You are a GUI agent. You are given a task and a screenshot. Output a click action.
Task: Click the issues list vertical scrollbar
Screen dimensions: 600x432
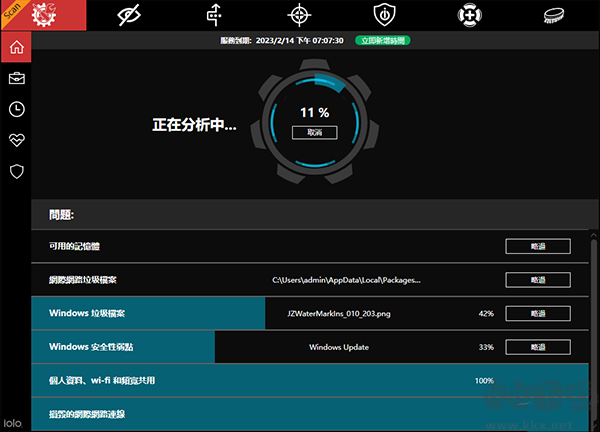(x=593, y=329)
